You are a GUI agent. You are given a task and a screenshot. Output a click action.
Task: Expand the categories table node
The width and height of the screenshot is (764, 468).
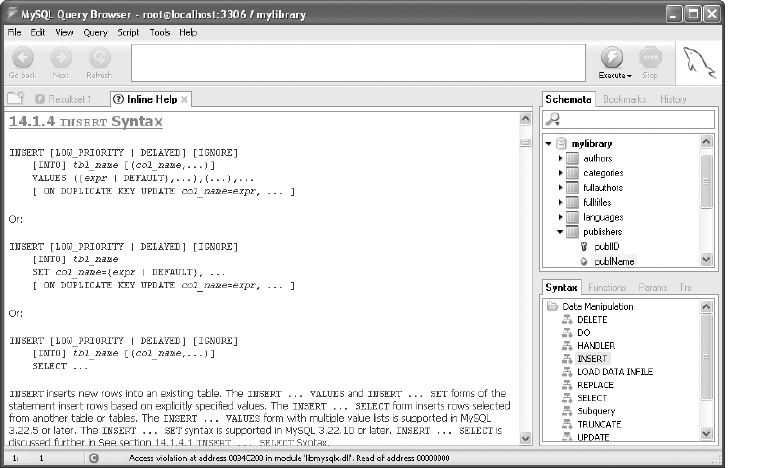[560, 173]
